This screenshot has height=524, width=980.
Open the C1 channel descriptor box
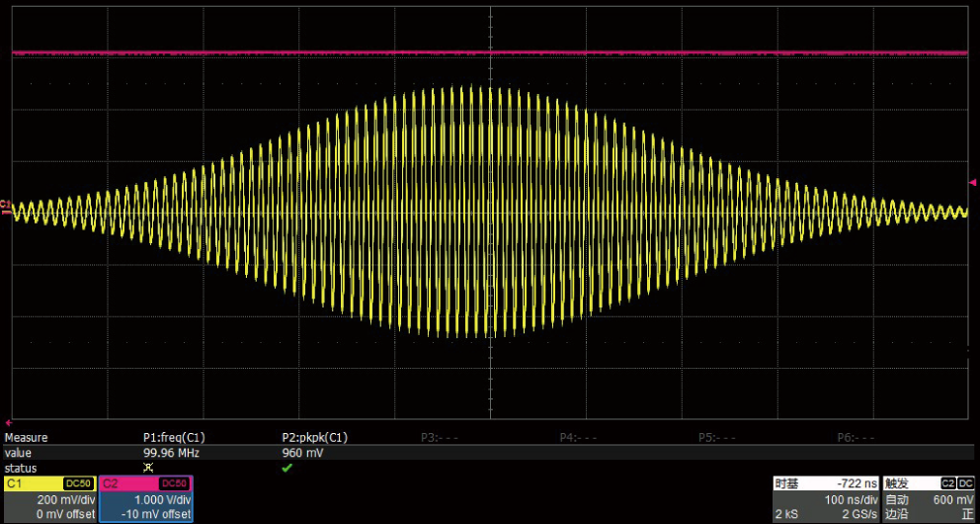pos(49,499)
